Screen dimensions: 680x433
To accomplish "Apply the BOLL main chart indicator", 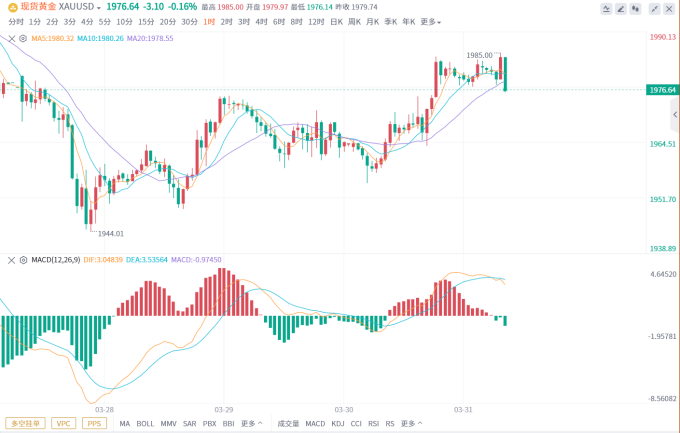I will tap(145, 423).
